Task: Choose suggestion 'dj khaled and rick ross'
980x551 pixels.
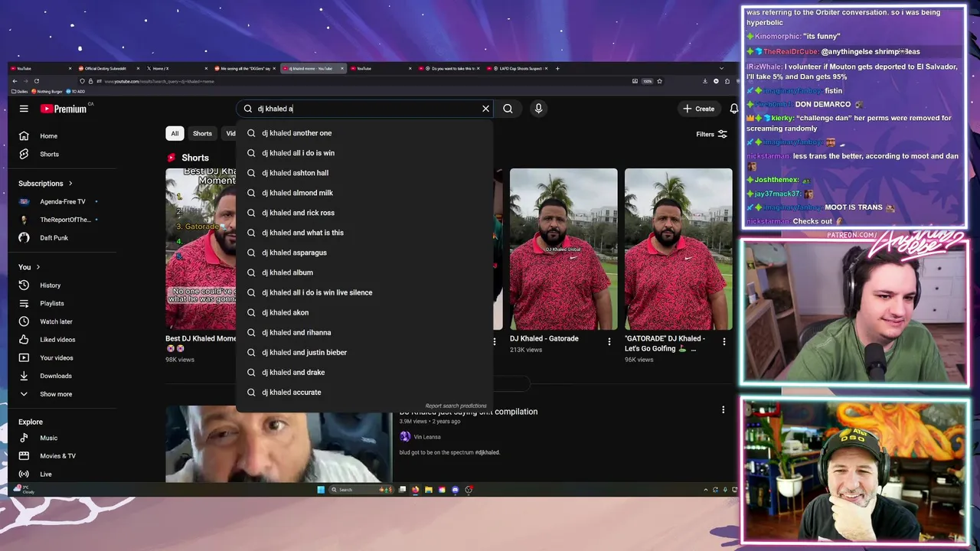Action: point(364,213)
